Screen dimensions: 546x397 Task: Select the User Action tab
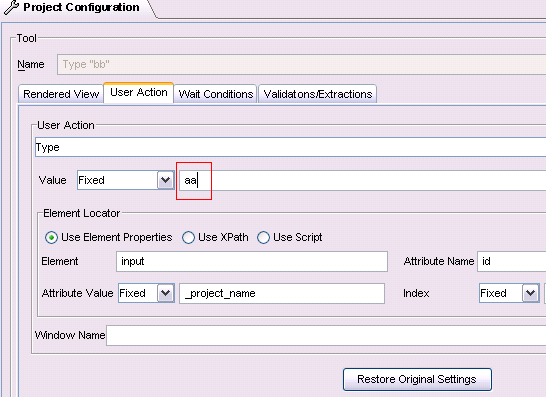(139, 93)
